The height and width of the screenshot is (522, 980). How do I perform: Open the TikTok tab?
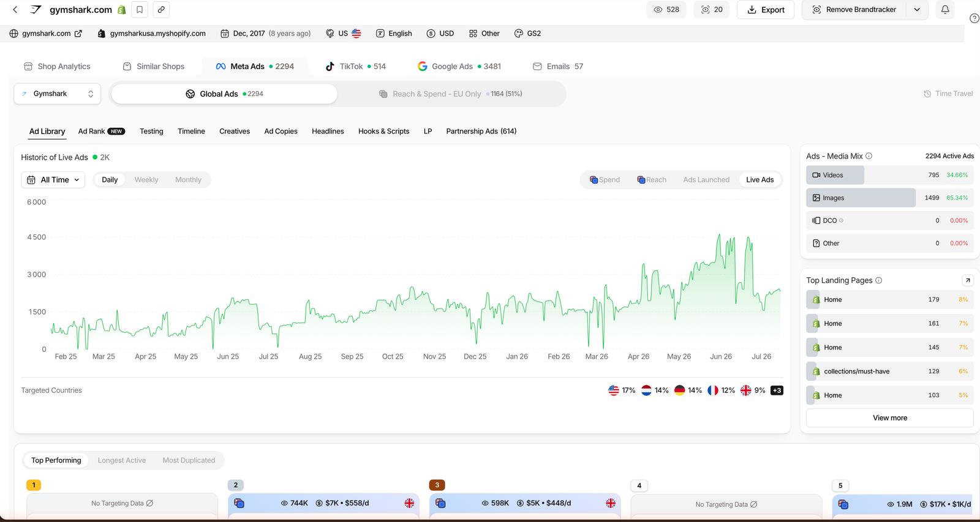click(355, 66)
